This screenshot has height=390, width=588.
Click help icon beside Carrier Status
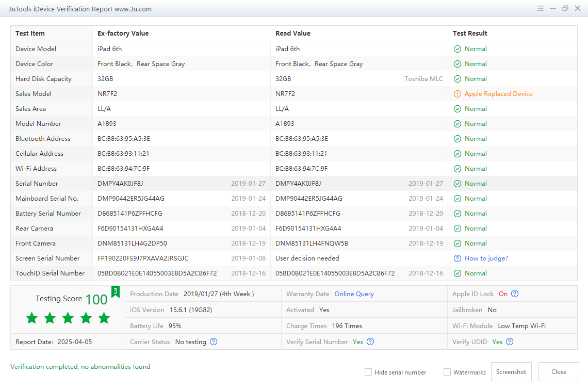click(x=214, y=342)
